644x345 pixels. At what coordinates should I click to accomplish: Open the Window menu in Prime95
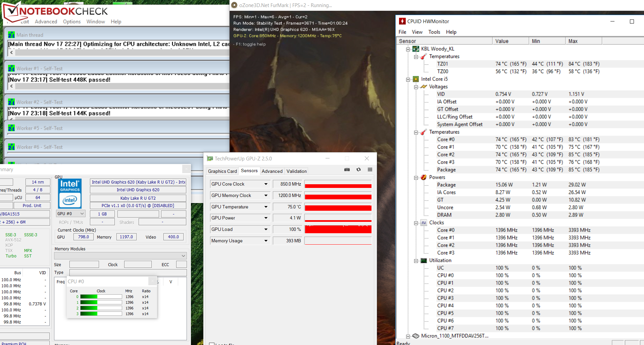(96, 21)
